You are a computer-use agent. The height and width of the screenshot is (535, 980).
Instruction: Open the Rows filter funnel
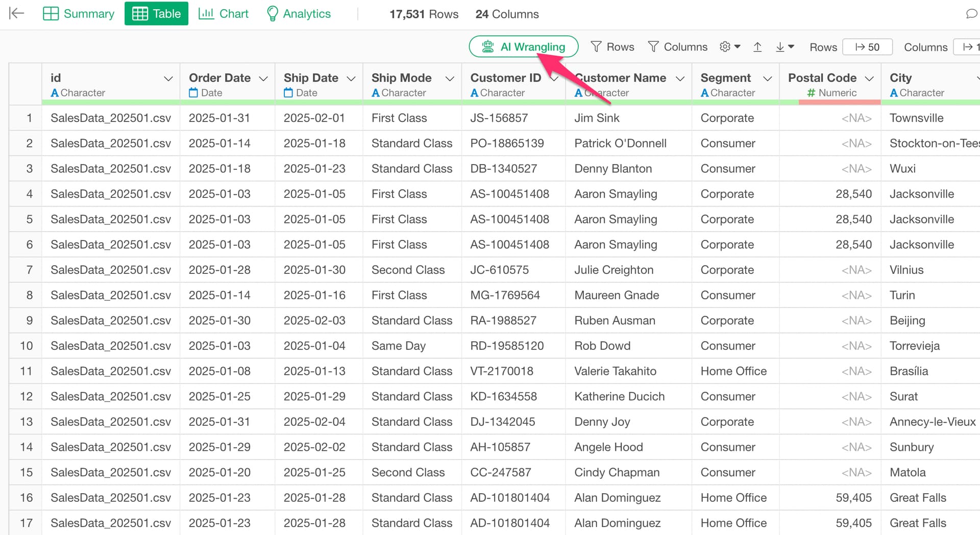612,47
